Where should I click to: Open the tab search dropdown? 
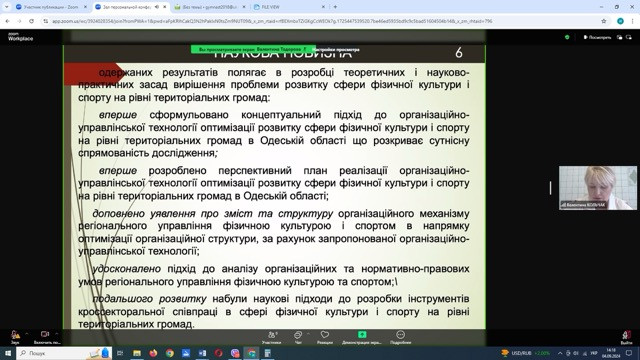[x=6, y=7]
